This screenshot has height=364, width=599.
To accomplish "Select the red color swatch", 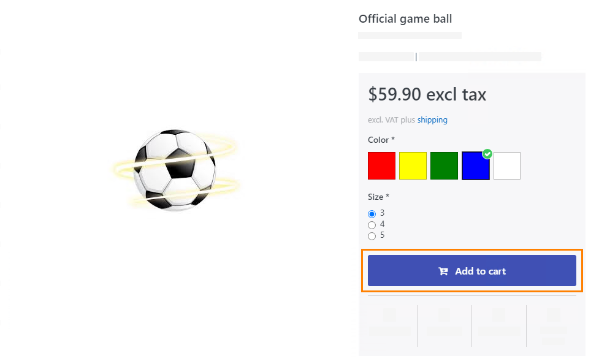I will pos(381,165).
